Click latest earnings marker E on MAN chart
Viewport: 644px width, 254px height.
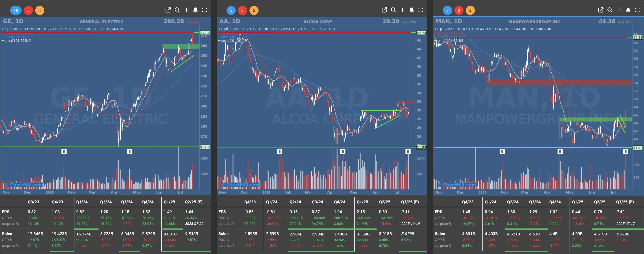click(x=625, y=151)
